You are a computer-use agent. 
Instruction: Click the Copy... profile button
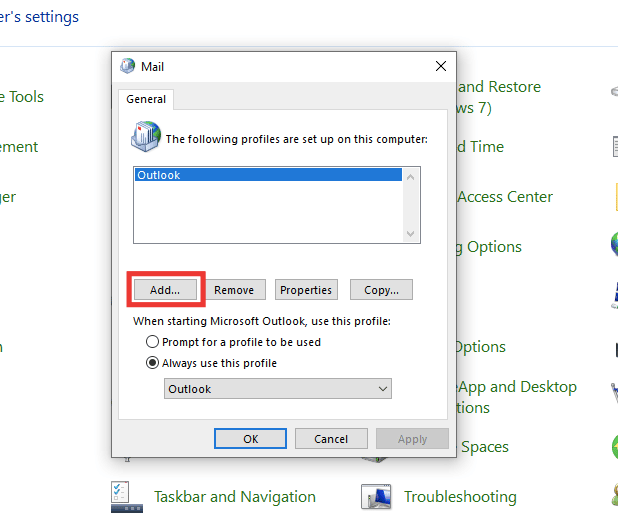tap(381, 290)
